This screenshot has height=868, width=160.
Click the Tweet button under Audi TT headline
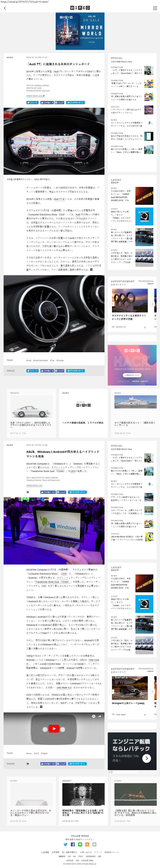[x=32, y=102]
